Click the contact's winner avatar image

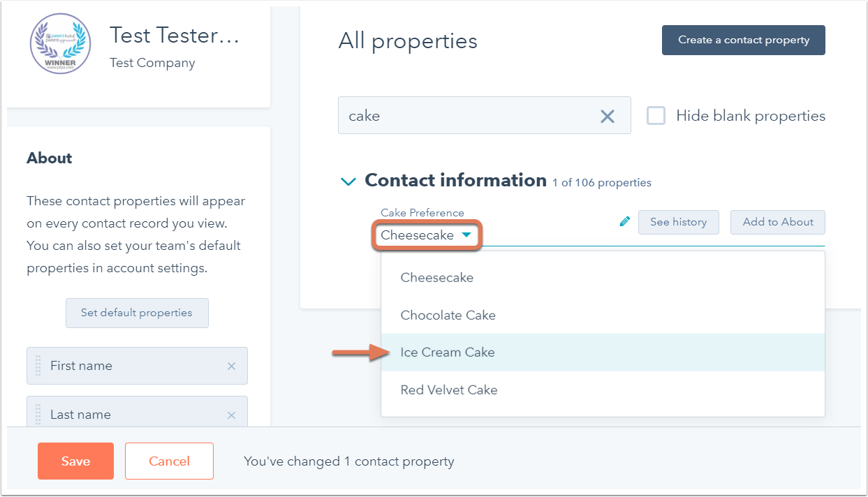[60, 43]
